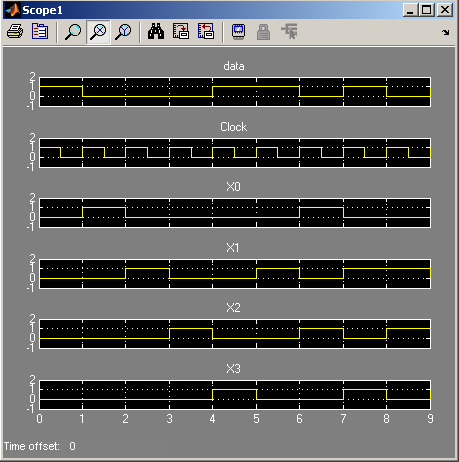The width and height of the screenshot is (459, 462).
Task: Click inside the X3 waveform plot
Action: coord(235,395)
